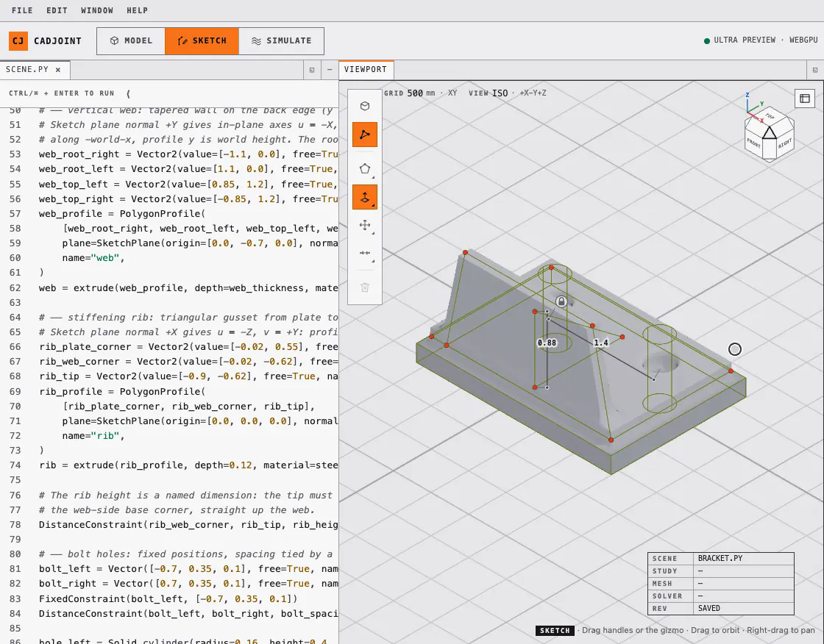Click line 53 web_root_right definition
The width and height of the screenshot is (824, 644).
[x=188, y=154]
